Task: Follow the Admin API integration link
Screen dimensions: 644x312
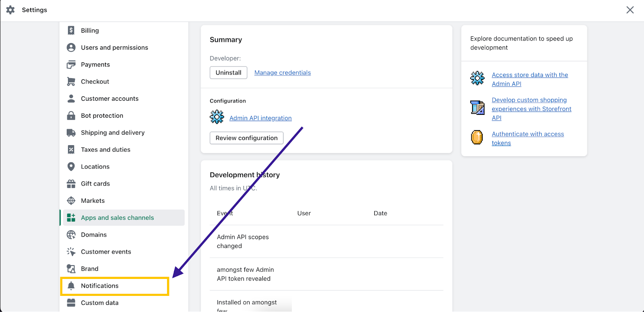Action: coord(260,118)
